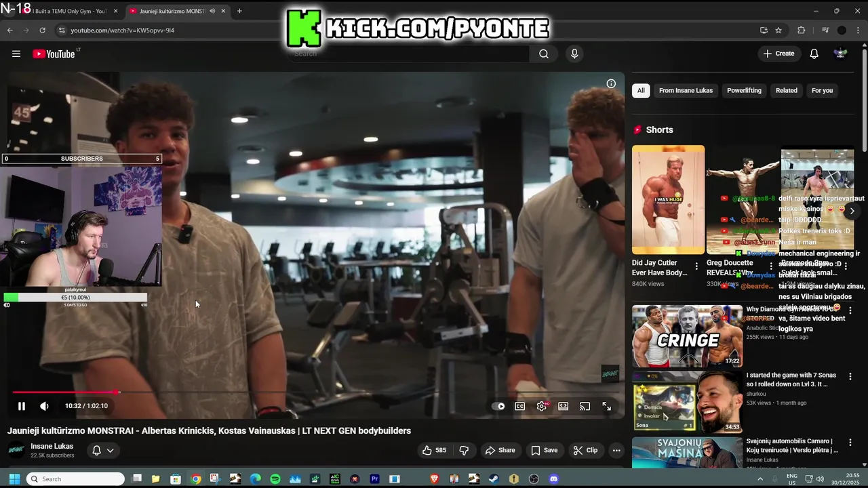Select the Powerlifting chip
868x488 pixels.
[744, 90]
